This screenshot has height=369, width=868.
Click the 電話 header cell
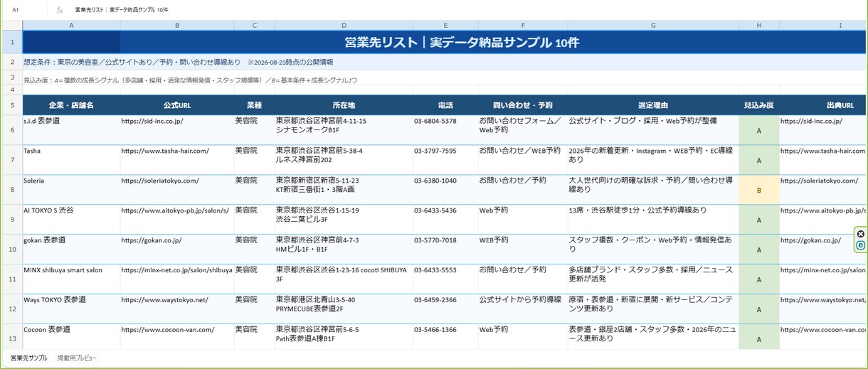point(445,105)
